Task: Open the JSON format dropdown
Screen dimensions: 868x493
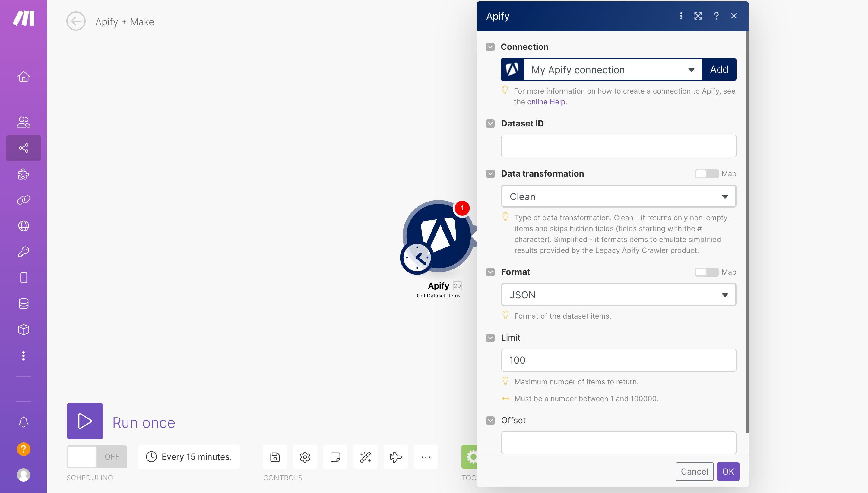Action: (x=618, y=294)
